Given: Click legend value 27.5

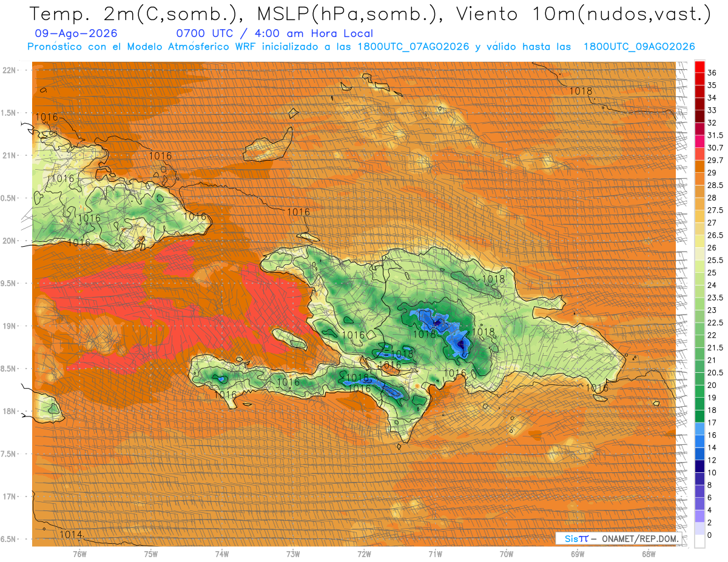Looking at the screenshot, I should [x=715, y=210].
